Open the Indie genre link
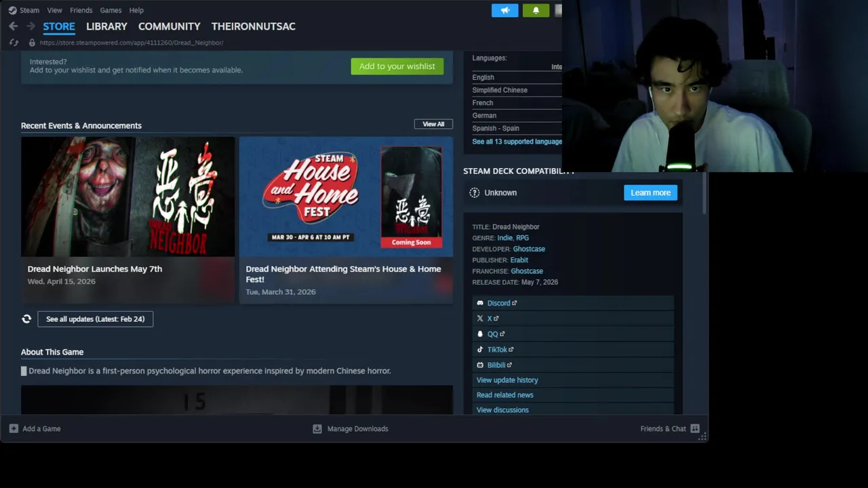The height and width of the screenshot is (488, 868). click(505, 238)
